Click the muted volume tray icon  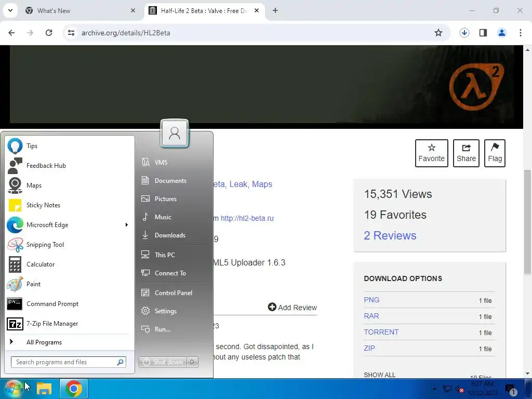pyautogui.click(x=459, y=389)
